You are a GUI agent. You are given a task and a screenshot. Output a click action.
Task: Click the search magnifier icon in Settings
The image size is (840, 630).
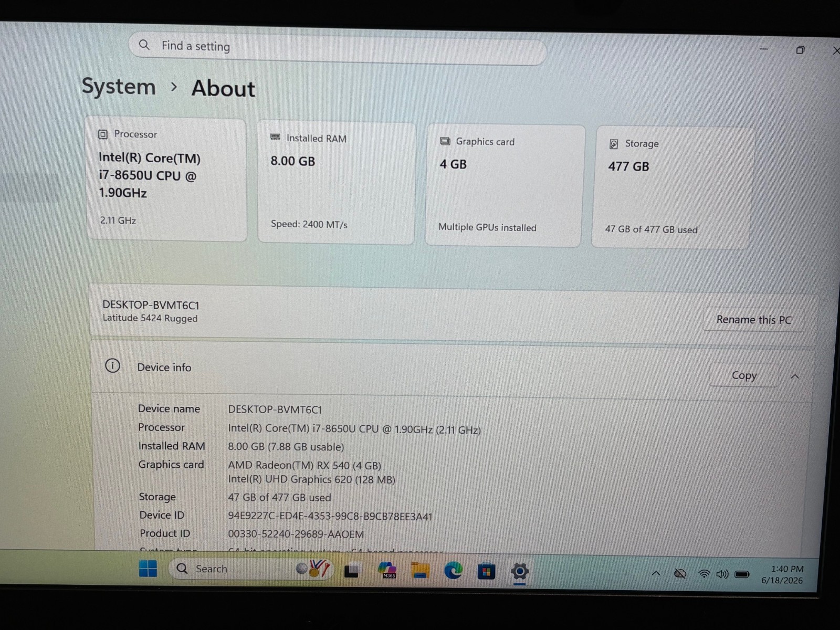144,45
